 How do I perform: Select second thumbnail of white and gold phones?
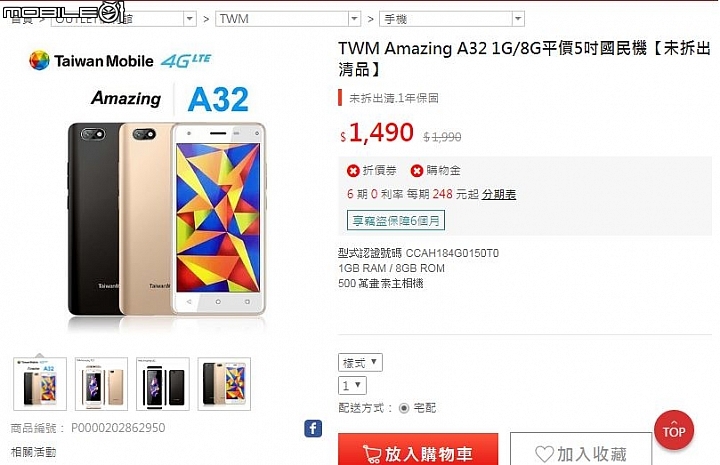[x=101, y=384]
